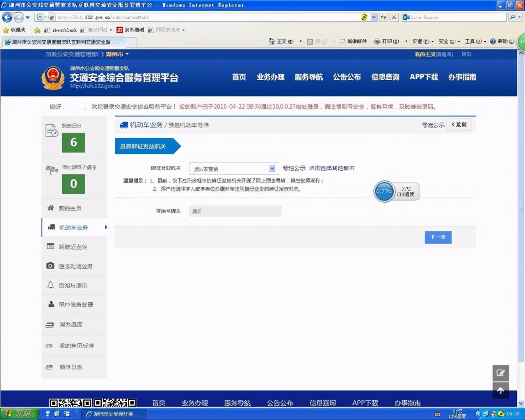Expand the 湖州市 city selector

pos(117,54)
